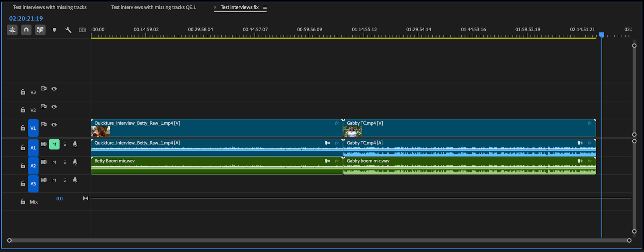Switch to Test interviews with missing tracks tab

(50, 7)
